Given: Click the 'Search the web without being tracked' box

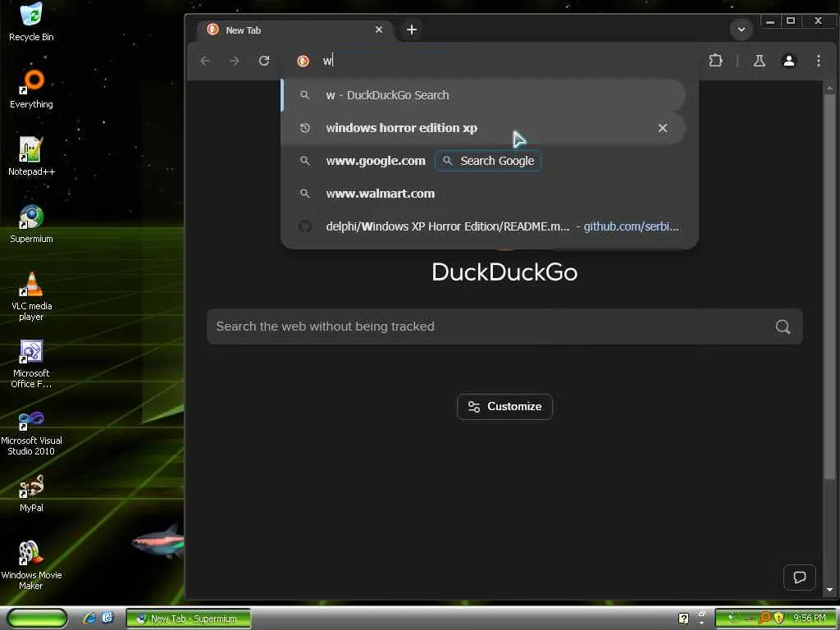Looking at the screenshot, I should click(x=504, y=326).
